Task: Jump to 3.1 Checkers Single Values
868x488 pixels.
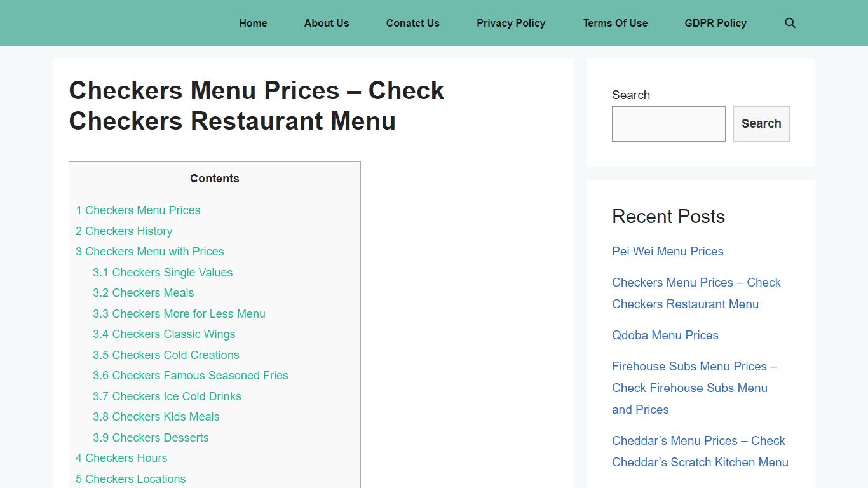Action: click(163, 273)
